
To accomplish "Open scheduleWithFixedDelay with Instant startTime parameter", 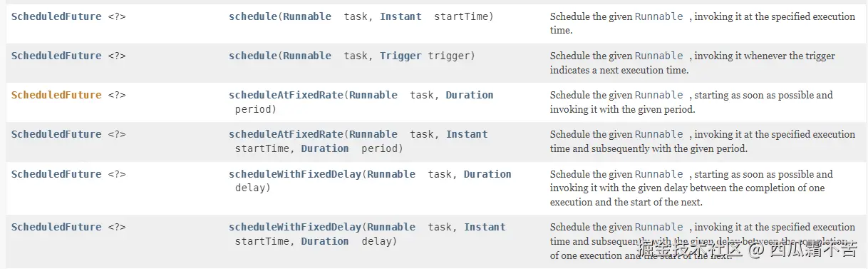I will [295, 227].
